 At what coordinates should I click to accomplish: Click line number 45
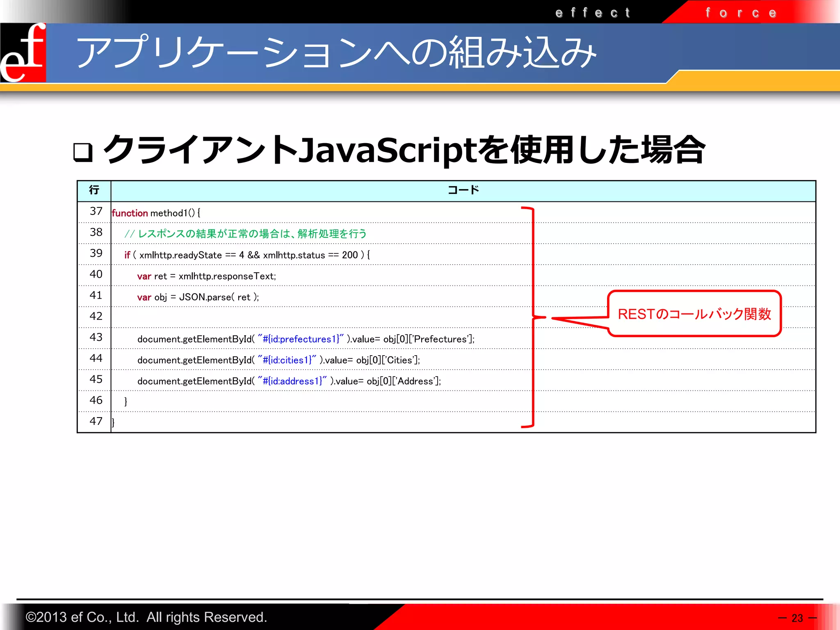point(96,379)
